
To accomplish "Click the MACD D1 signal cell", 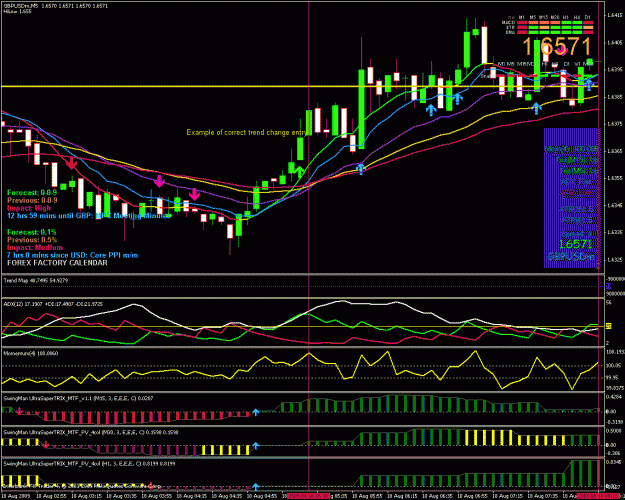I will tap(588, 22).
